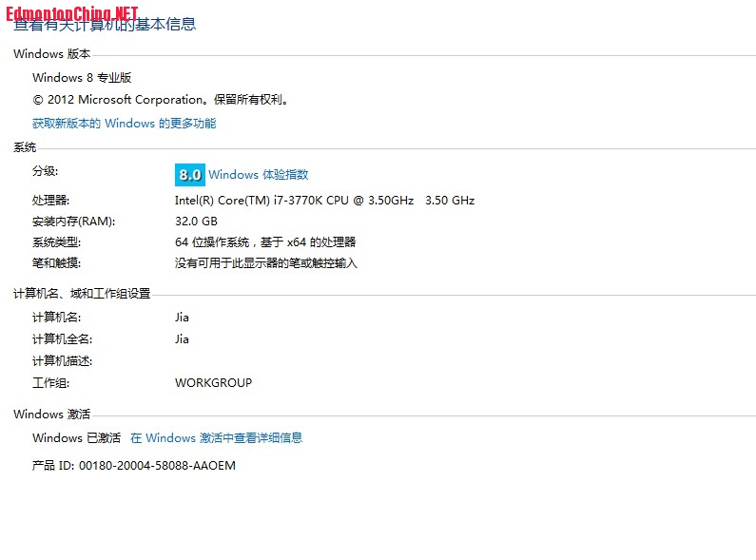
Task: Select the Windows 8 专业版 edition text
Action: (82, 78)
